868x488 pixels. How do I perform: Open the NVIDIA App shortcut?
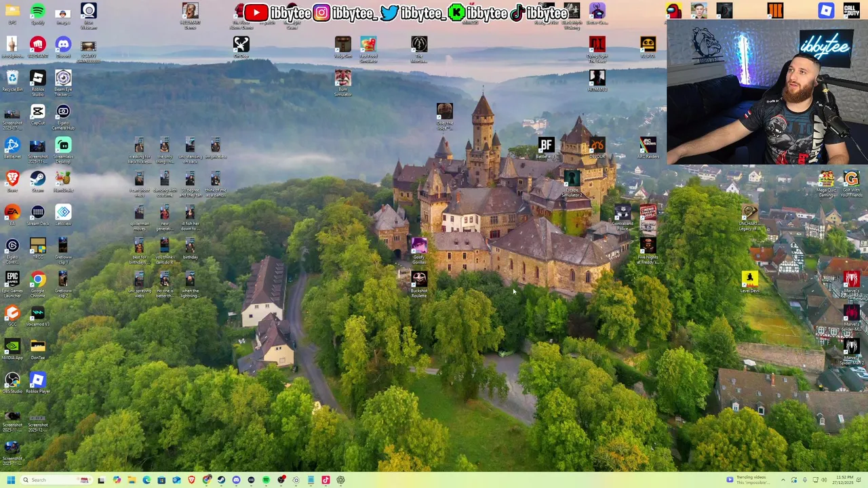coord(12,350)
